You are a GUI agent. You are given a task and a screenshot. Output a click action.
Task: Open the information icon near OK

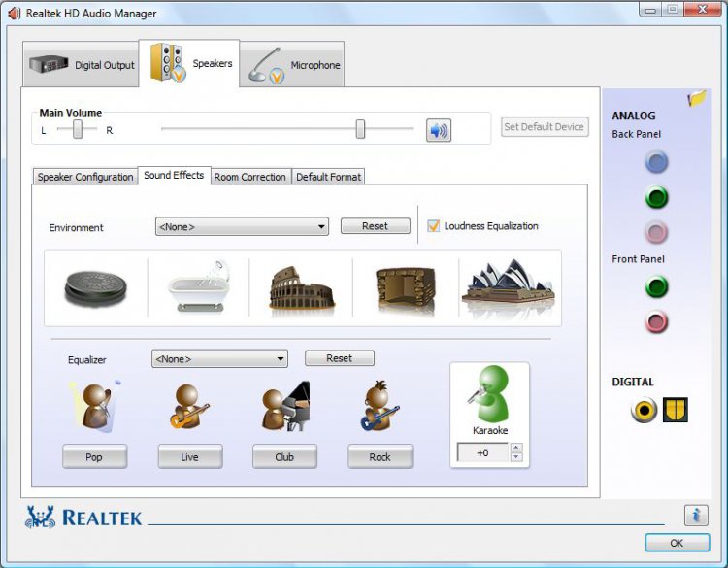click(x=696, y=515)
